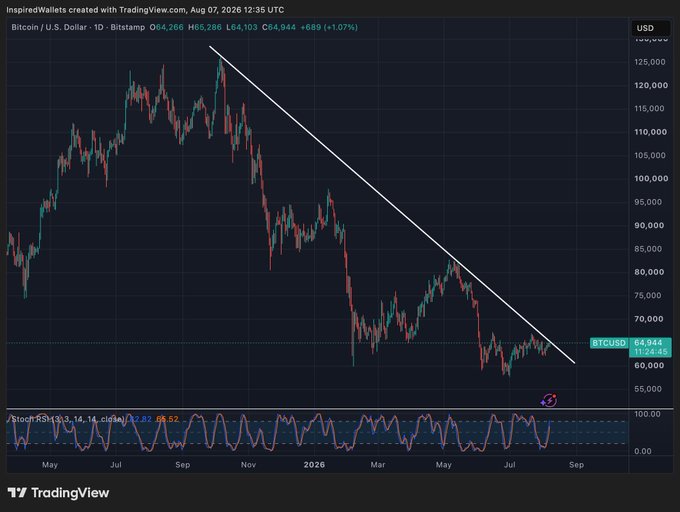Click the 55,000 price axis label
Image resolution: width=680 pixels, height=512 pixels.
tap(648, 389)
